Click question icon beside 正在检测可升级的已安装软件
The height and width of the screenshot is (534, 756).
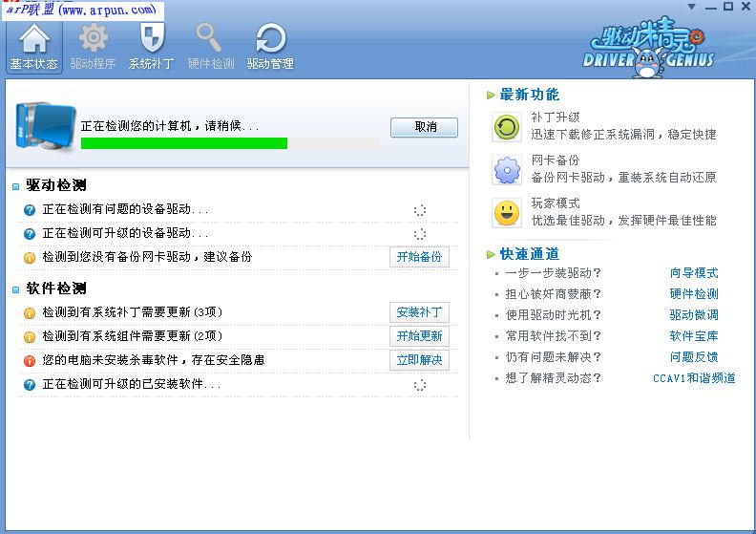[30, 384]
